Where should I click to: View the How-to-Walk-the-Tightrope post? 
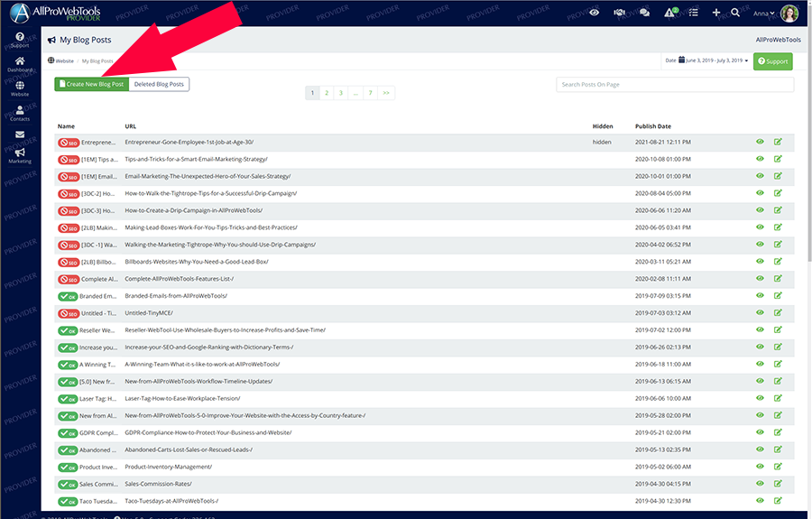click(760, 192)
